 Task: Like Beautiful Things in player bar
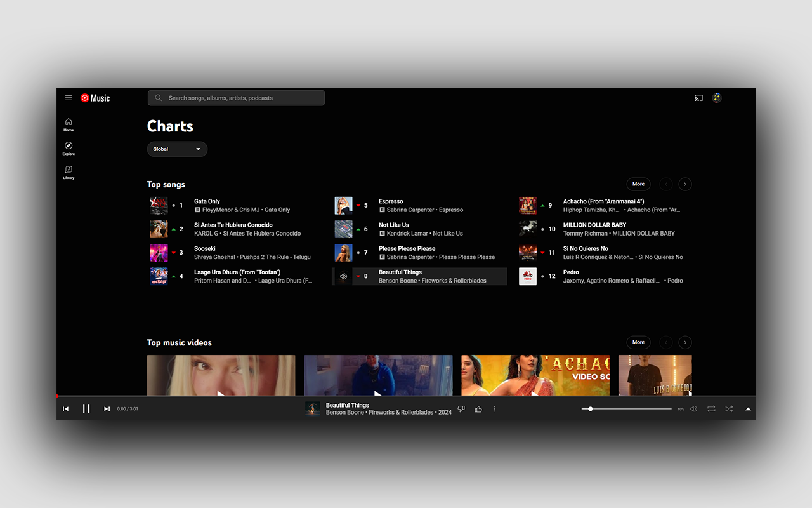click(x=478, y=409)
